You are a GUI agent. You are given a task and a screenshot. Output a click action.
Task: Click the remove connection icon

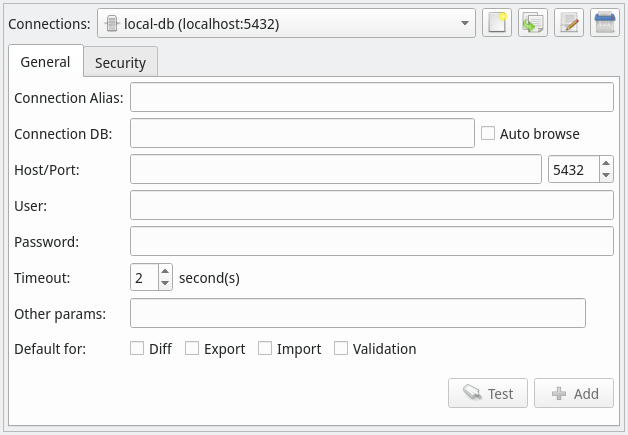click(x=605, y=23)
